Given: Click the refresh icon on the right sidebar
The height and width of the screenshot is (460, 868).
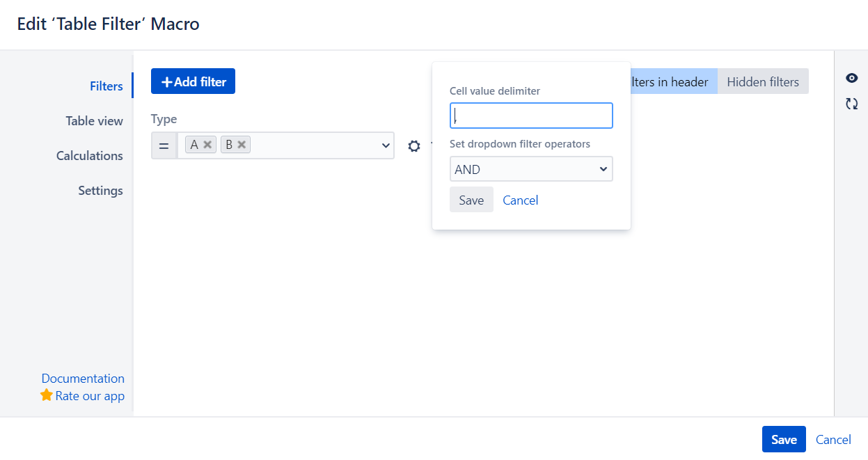Looking at the screenshot, I should [851, 103].
